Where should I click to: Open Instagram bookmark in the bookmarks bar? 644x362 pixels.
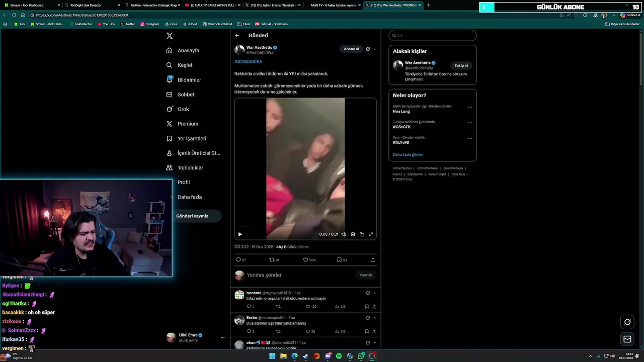(149, 24)
